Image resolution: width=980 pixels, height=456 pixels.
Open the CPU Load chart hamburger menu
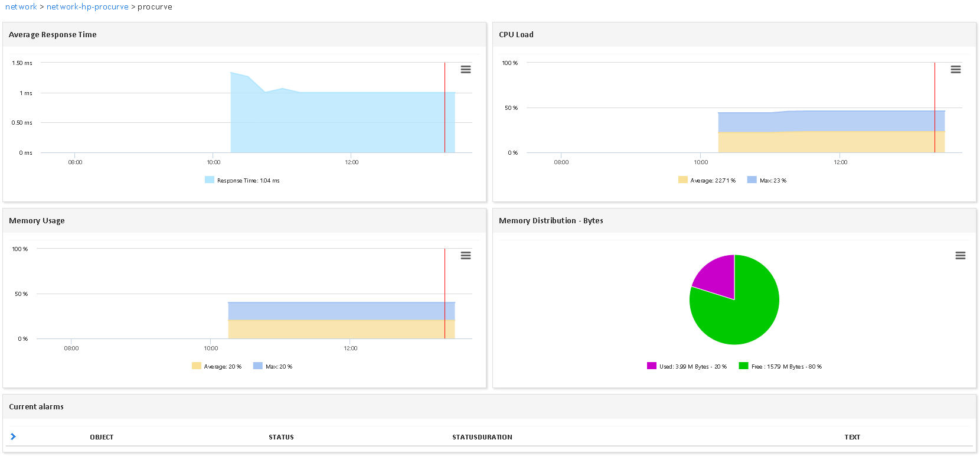(x=956, y=70)
